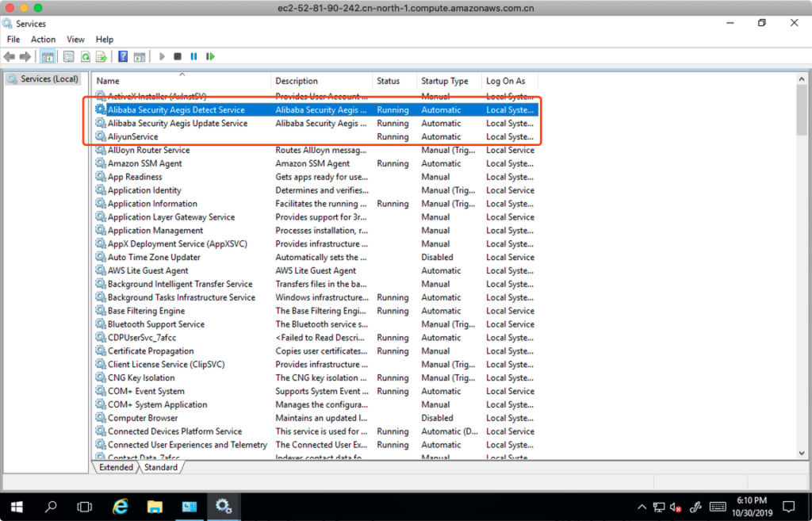Open Properties from the toolbar icon
Image resolution: width=812 pixels, height=521 pixels.
click(69, 56)
